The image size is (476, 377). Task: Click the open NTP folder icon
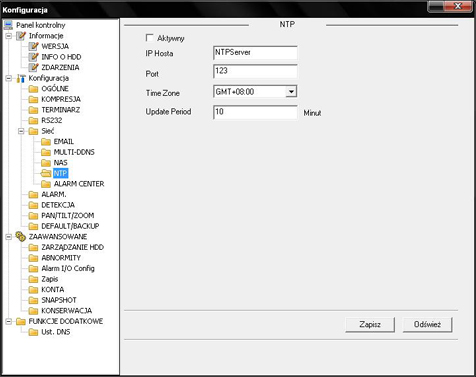(46, 173)
